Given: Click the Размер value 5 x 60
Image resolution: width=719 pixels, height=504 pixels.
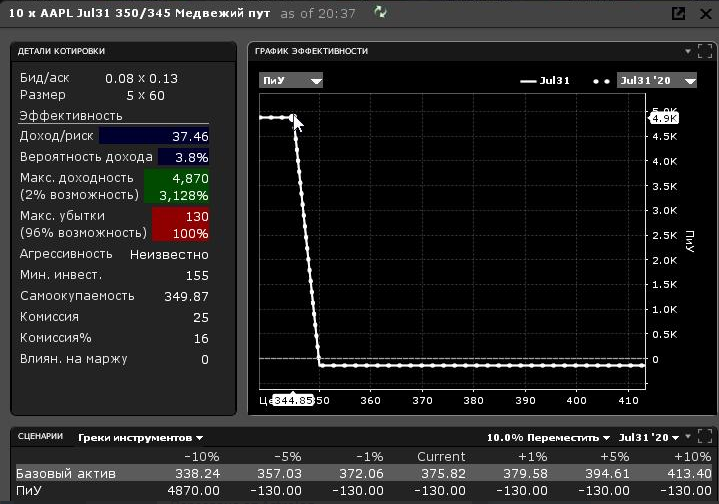Looking at the screenshot, I should point(145,95).
